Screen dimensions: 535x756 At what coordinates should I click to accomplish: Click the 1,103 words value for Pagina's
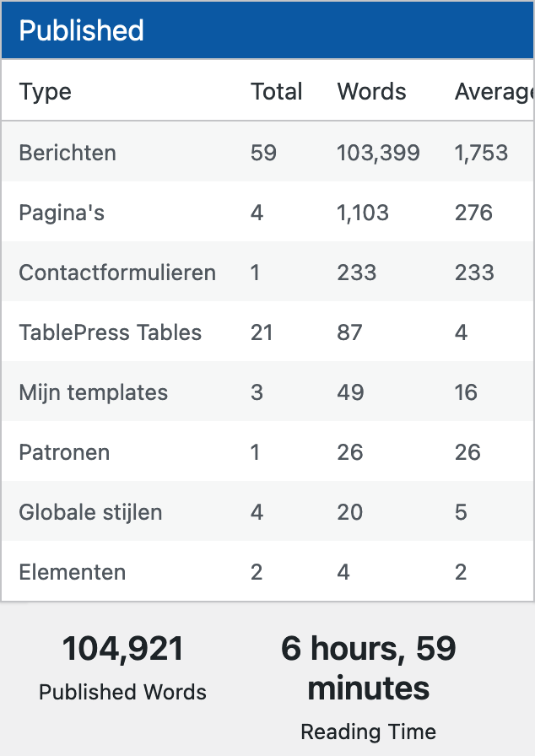click(x=363, y=213)
